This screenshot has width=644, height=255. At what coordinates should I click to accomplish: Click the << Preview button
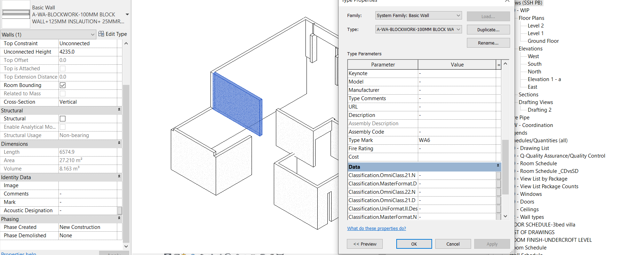point(365,244)
